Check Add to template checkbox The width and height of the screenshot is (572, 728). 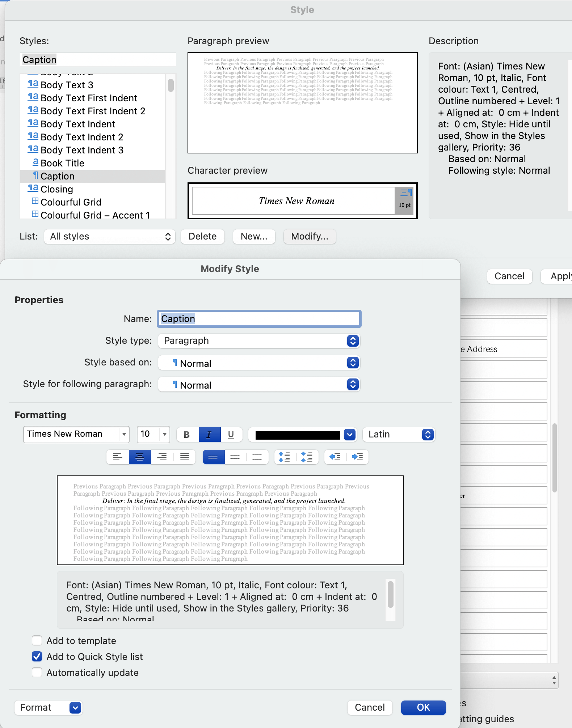37,641
